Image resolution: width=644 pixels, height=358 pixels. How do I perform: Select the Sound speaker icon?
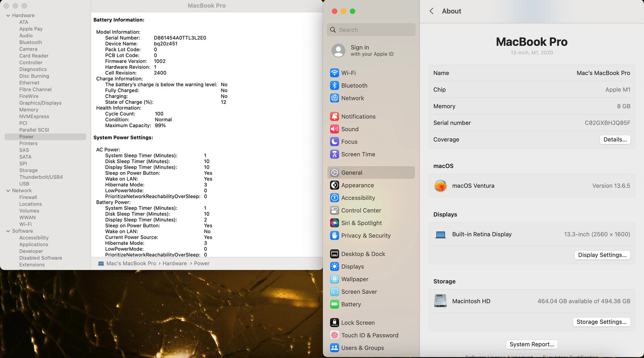point(334,129)
